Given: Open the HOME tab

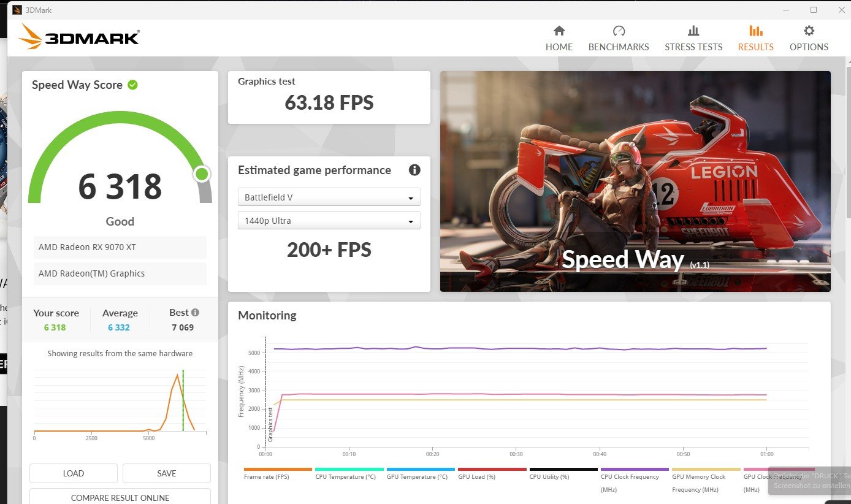Looking at the screenshot, I should 559,39.
